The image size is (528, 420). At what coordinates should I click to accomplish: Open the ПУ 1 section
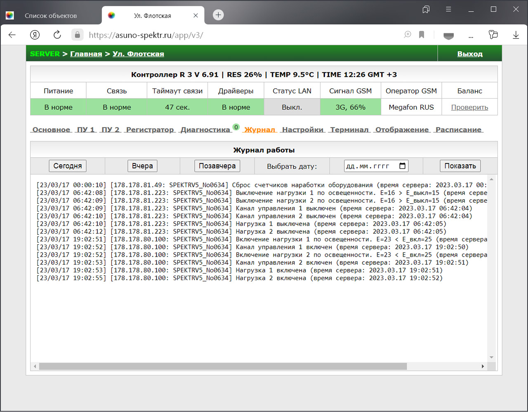(x=86, y=130)
